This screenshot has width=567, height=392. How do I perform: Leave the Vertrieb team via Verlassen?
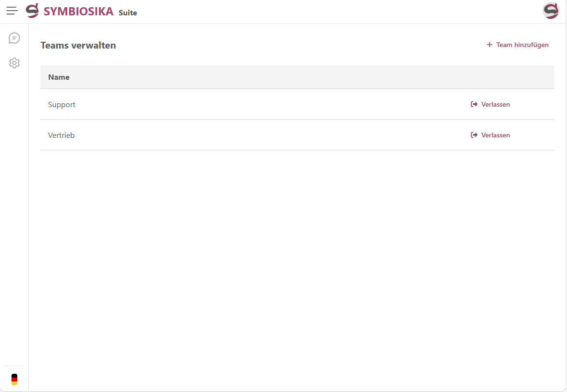[495, 135]
